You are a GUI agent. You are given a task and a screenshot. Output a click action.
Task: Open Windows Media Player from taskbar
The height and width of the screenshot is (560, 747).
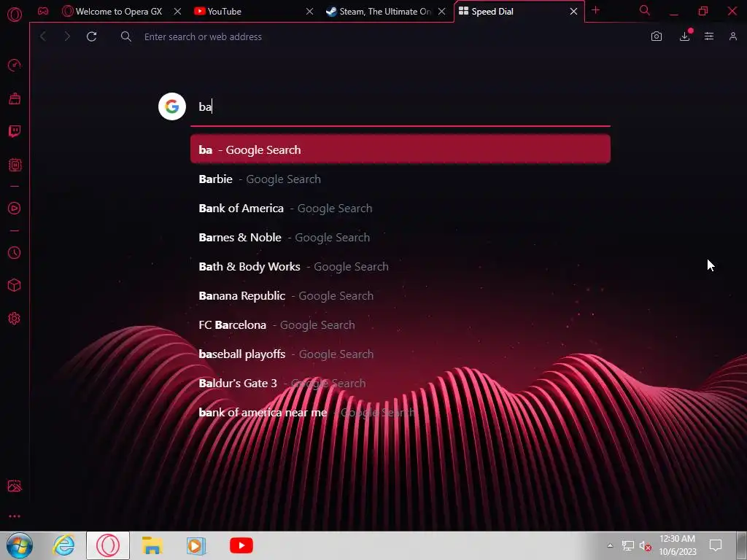tap(196, 545)
